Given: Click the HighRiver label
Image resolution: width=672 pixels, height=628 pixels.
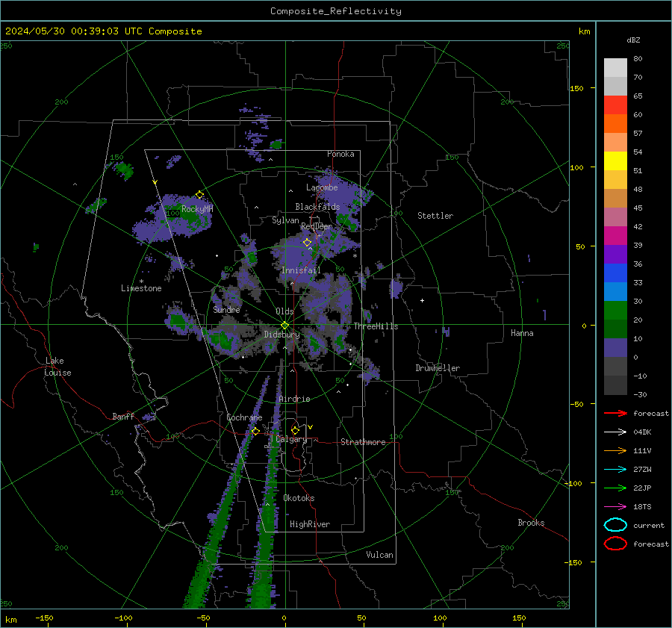Looking at the screenshot, I should pos(310,524).
